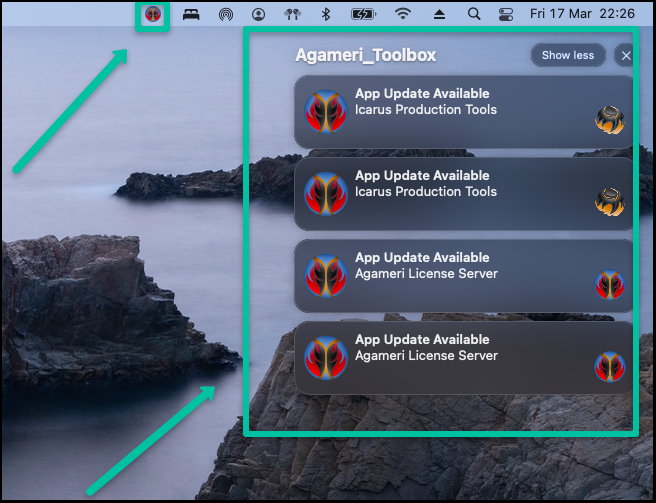Open first Icarus Production Tools update notification
This screenshot has height=503, width=656.
[x=464, y=112]
